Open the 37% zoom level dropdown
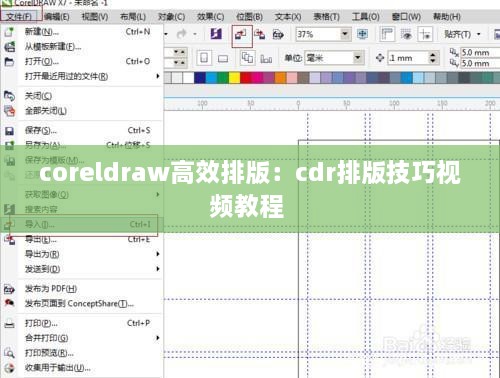The image size is (500, 378). click(345, 34)
